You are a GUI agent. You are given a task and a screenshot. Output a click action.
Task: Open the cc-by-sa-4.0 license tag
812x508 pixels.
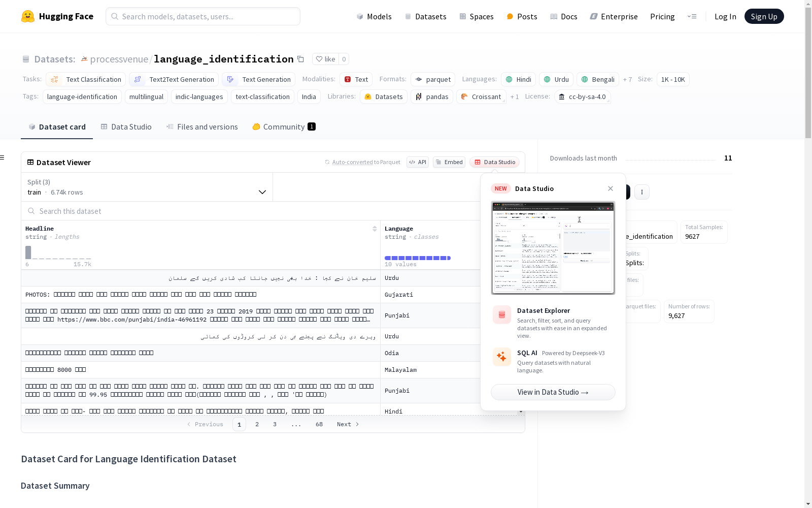click(x=582, y=97)
